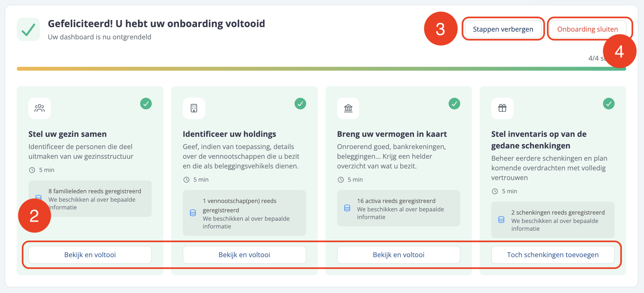This screenshot has width=644, height=293.
Task: Click green check on Stel uw gezin samen card
Action: 146,104
